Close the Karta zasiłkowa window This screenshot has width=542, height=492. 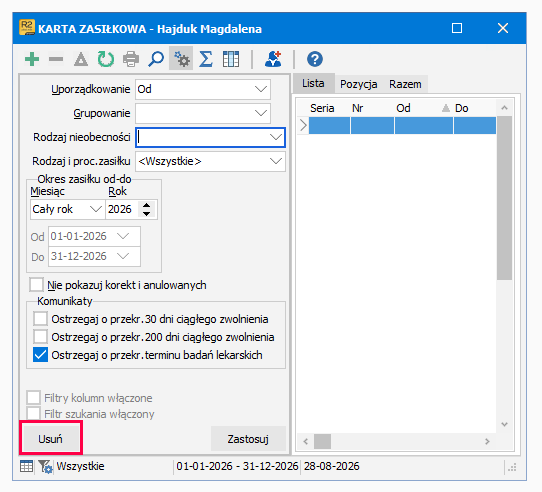[503, 28]
